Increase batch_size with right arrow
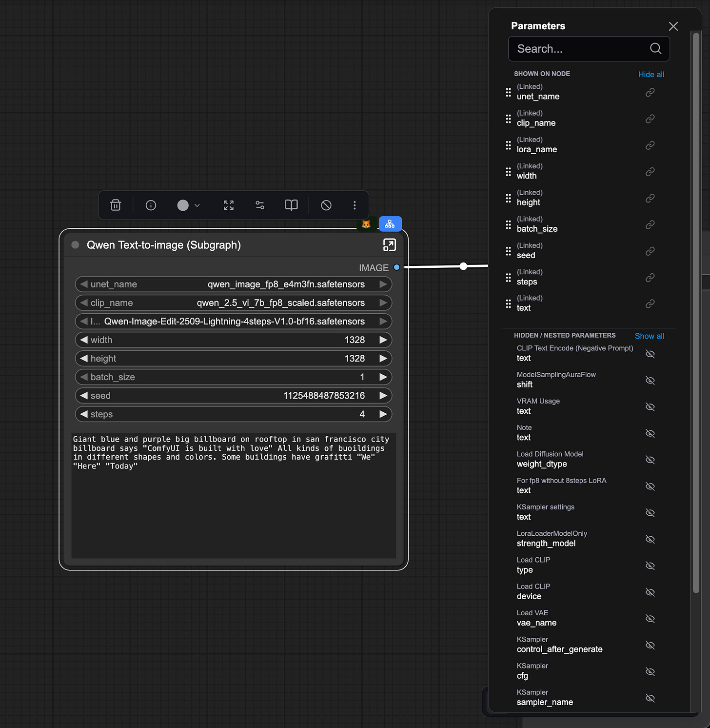 [383, 377]
